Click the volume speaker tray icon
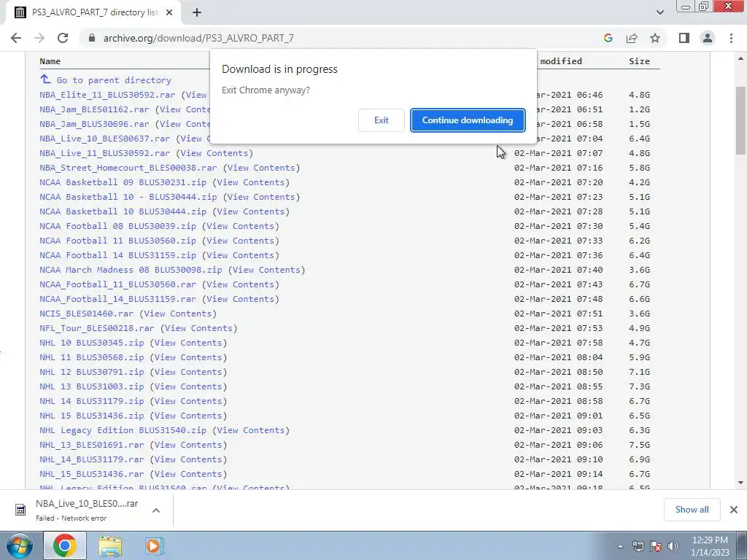The image size is (747, 560). [673, 546]
